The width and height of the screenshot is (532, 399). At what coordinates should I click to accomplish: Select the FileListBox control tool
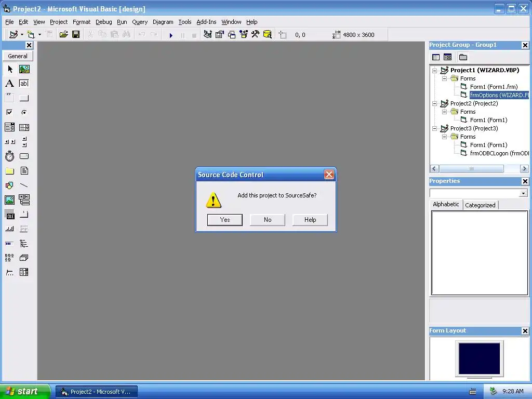tap(24, 170)
